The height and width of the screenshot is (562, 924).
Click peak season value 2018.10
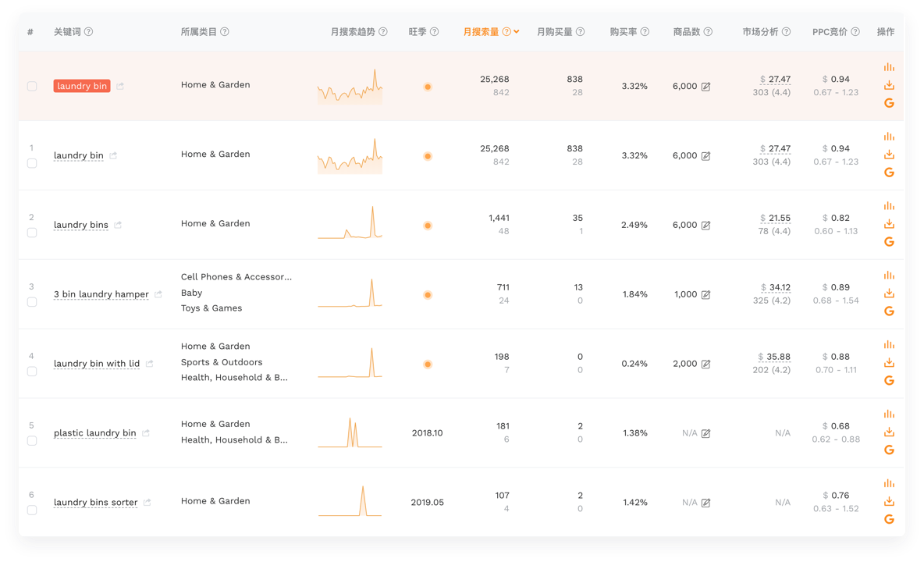(x=427, y=433)
